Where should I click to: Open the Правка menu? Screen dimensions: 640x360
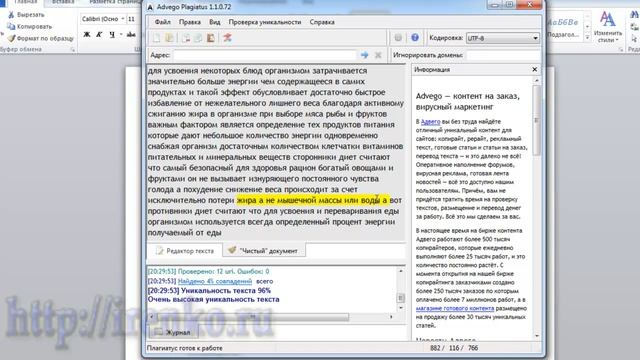coord(189,22)
